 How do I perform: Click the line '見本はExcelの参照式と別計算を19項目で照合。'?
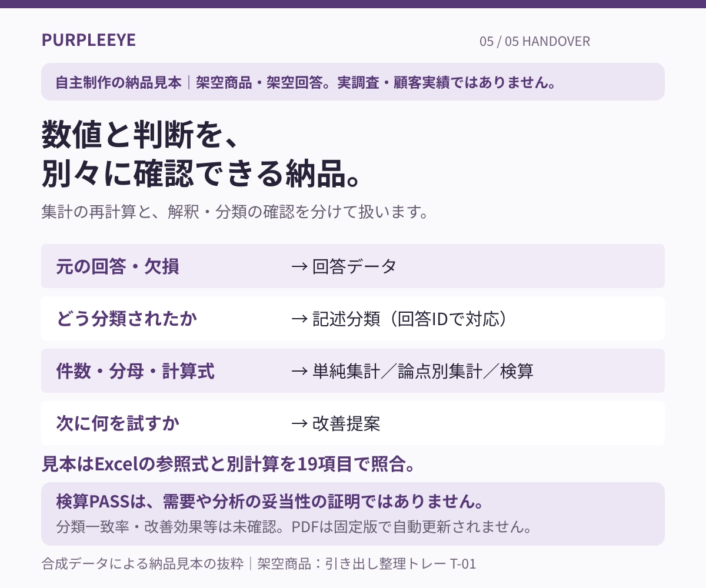click(x=229, y=465)
